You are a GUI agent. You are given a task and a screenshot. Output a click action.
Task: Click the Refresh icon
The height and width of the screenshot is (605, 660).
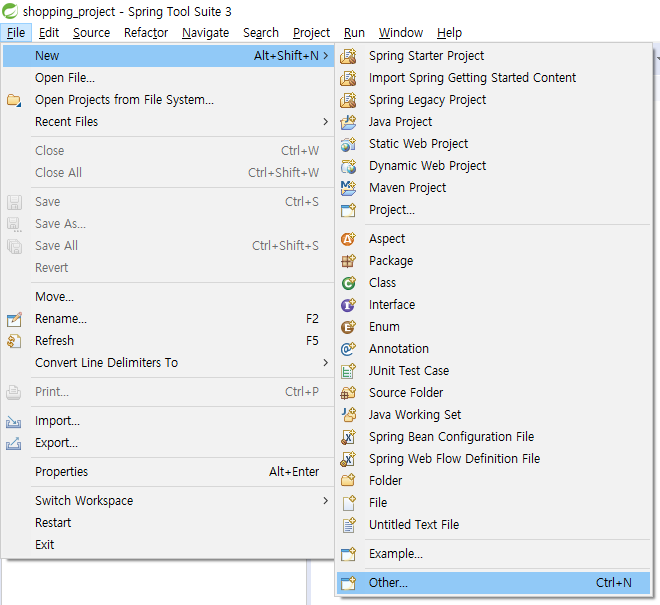point(14,341)
